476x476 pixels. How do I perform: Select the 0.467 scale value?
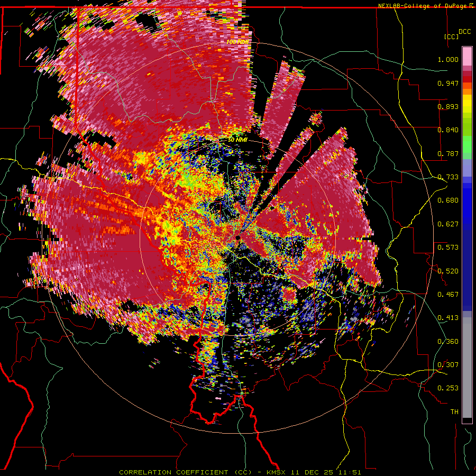(x=448, y=295)
